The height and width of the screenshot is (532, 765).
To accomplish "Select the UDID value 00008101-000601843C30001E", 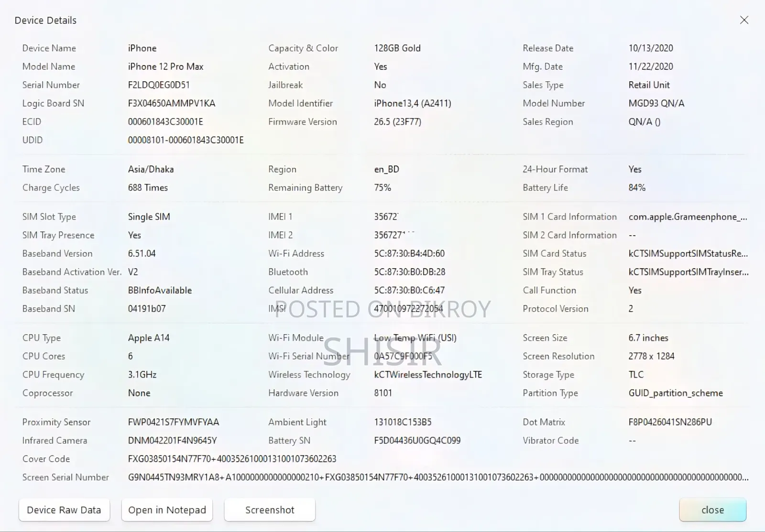I will 186,140.
